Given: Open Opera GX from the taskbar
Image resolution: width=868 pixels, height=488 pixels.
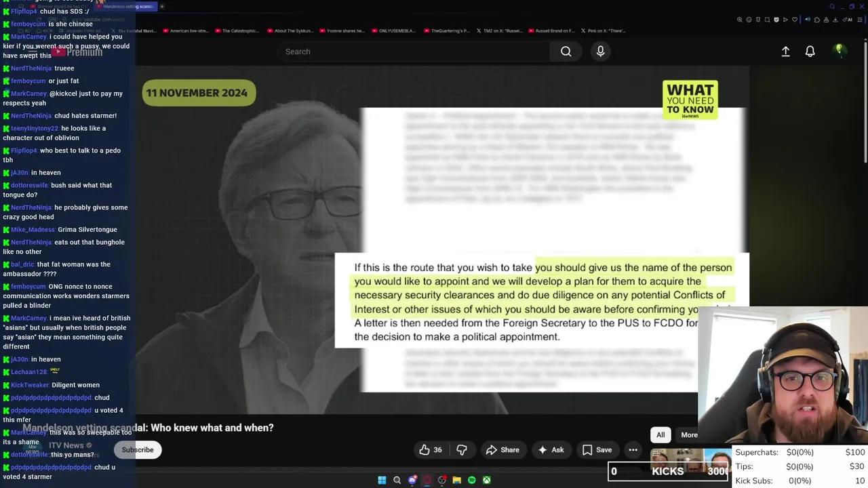Looking at the screenshot, I should pyautogui.click(x=427, y=480).
